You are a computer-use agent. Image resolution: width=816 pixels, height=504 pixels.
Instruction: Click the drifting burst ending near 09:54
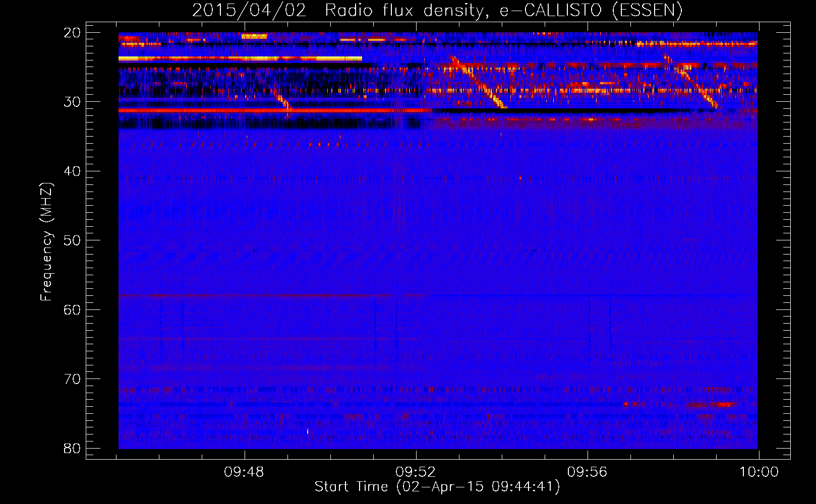[479, 82]
